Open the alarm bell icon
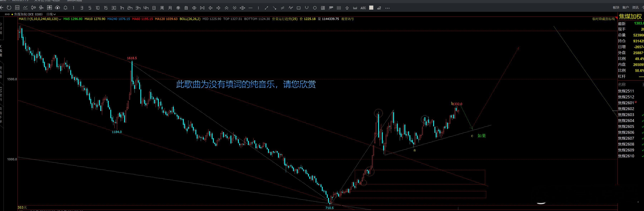Image resolution: width=644 pixels, height=211 pixels. coord(65,8)
